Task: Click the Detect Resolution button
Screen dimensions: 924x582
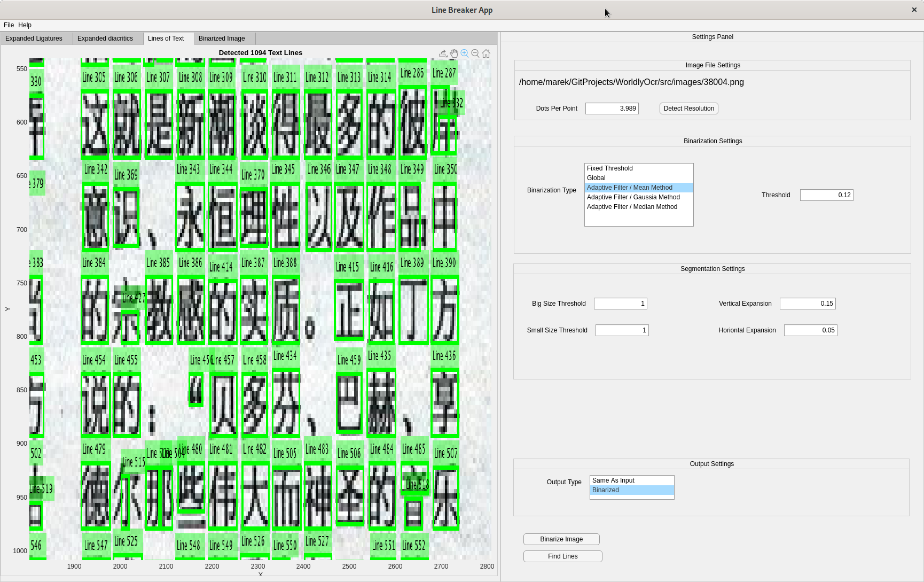Action: (x=689, y=108)
